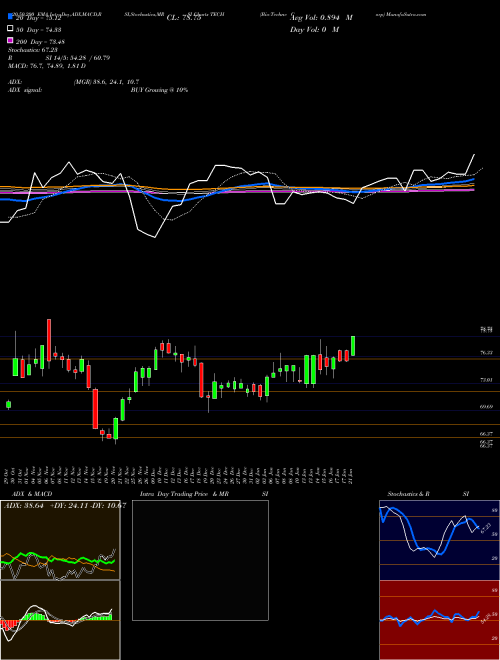The height and width of the screenshot is (660, 500).
Task: Click the empty Intra Day Trading Price panel
Action: pos(200,560)
